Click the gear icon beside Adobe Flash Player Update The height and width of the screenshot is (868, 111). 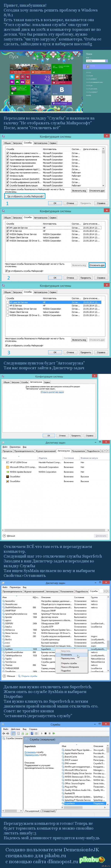click(x=63, y=750)
